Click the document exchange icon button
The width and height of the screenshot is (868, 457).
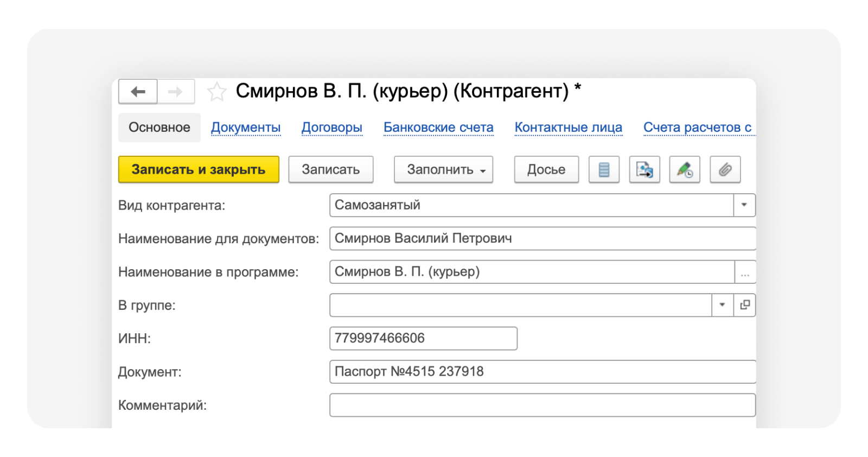(644, 170)
